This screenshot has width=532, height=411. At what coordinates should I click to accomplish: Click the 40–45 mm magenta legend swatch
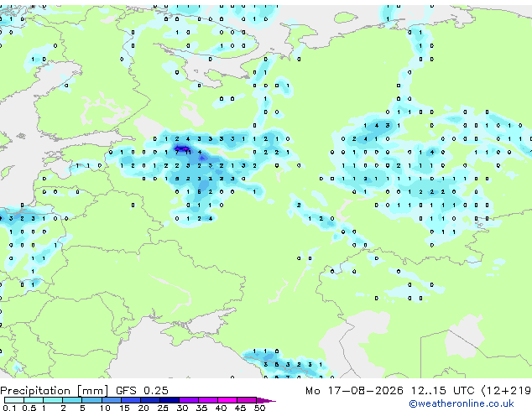[227, 400]
